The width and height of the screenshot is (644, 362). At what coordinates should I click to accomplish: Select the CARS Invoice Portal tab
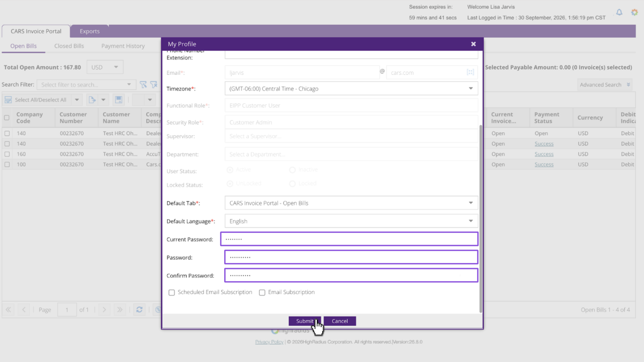[x=36, y=31]
